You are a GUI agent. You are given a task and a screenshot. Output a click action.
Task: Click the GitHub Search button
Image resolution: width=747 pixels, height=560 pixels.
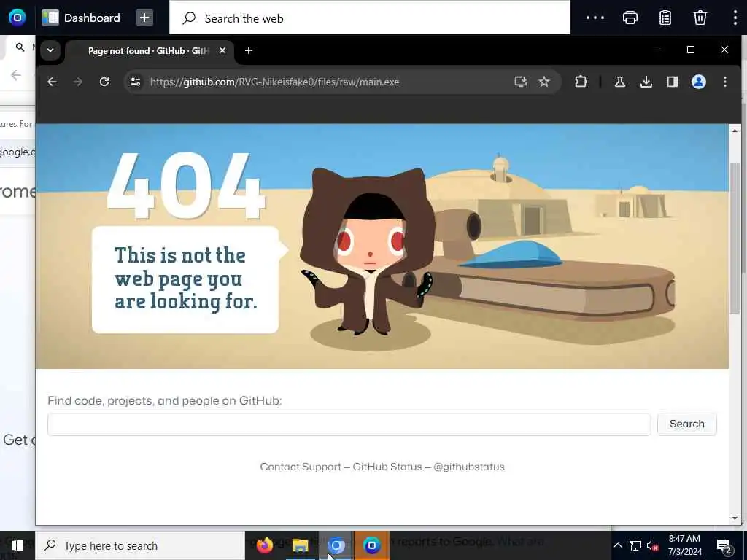tap(687, 424)
